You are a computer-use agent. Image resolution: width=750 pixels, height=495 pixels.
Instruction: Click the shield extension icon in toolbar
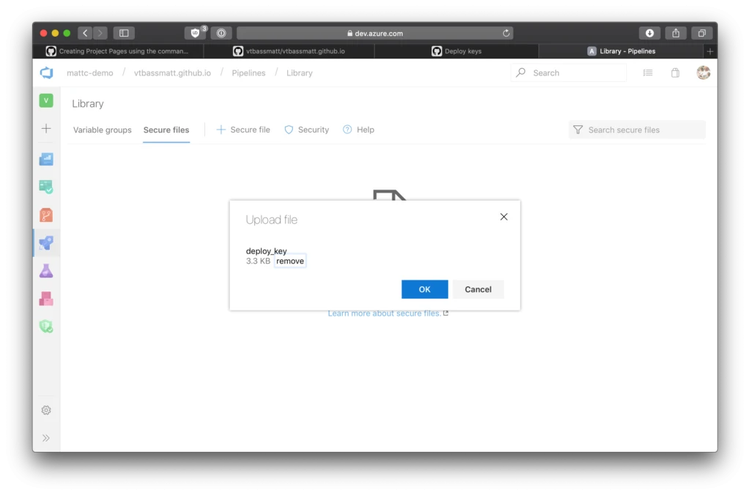click(x=195, y=33)
